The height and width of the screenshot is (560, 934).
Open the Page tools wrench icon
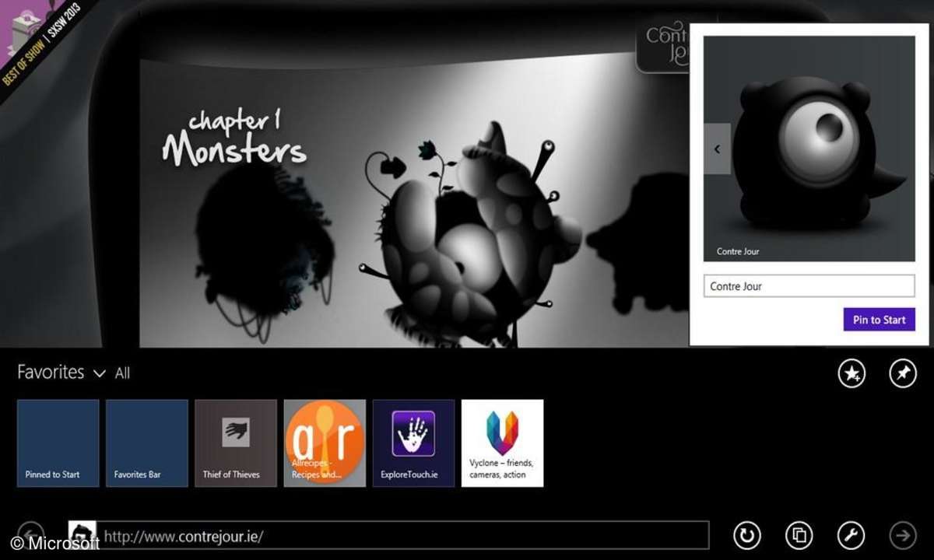(x=851, y=535)
